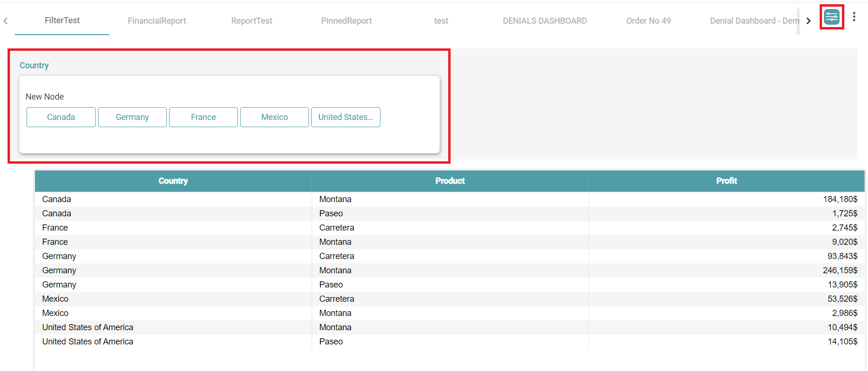The image size is (868, 371).
Task: Select the Canada Montana table row
Action: [335, 199]
